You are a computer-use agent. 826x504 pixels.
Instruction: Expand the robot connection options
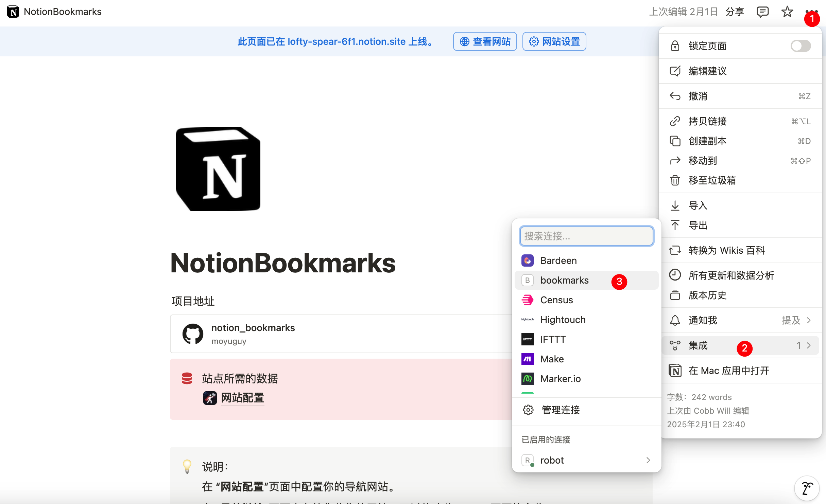point(648,460)
